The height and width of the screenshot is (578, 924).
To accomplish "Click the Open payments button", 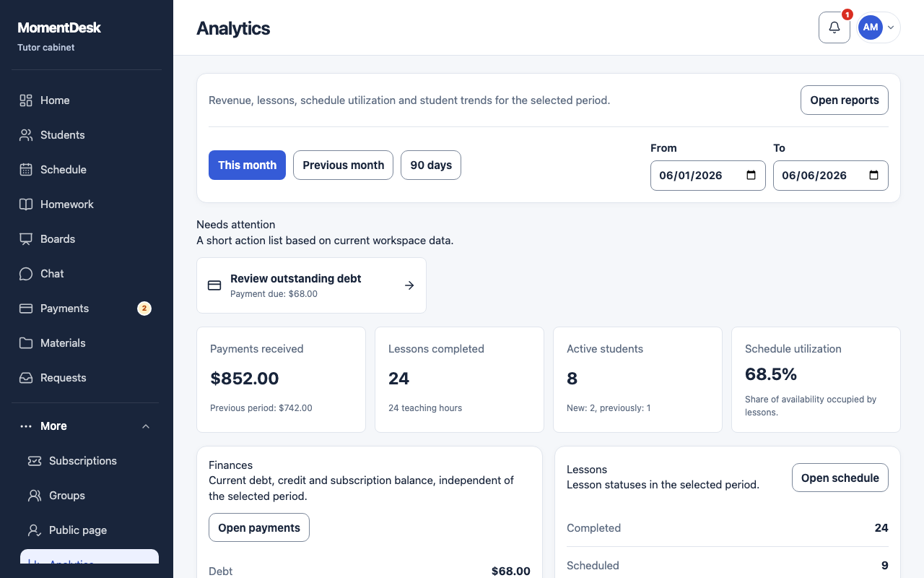I will (259, 527).
